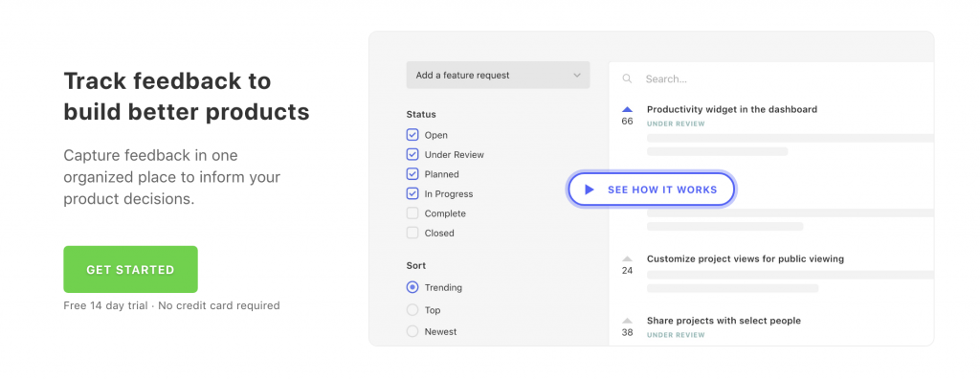Select the Top sort option
Image resolution: width=980 pixels, height=380 pixels.
coord(412,310)
